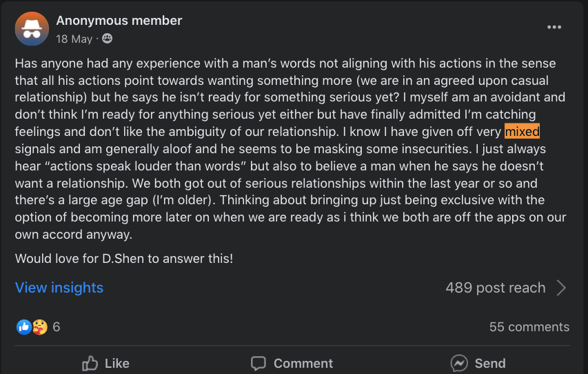Image resolution: width=588 pixels, height=374 pixels.
Task: Click the anonymous member avatar icon
Action: click(x=32, y=28)
